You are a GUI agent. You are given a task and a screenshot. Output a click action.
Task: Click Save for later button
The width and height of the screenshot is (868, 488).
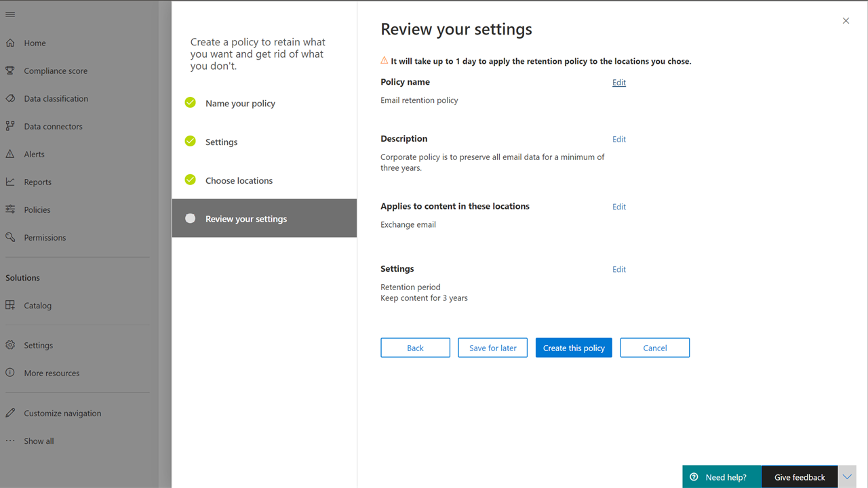(x=493, y=348)
